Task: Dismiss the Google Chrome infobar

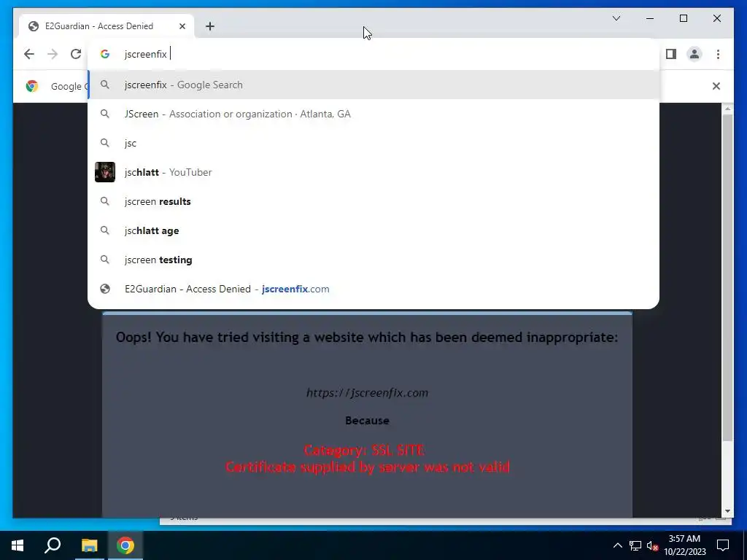Action: tap(716, 86)
